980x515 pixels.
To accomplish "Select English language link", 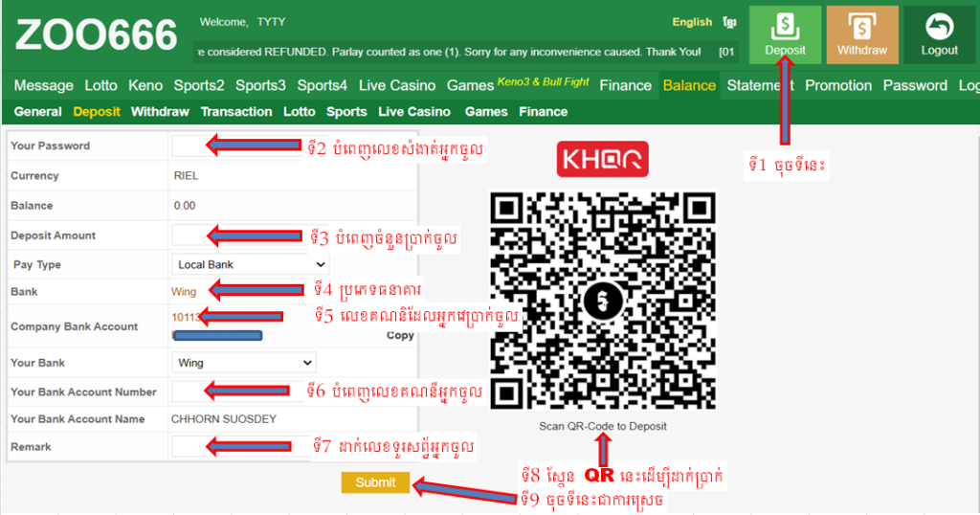I will pyautogui.click(x=692, y=22).
